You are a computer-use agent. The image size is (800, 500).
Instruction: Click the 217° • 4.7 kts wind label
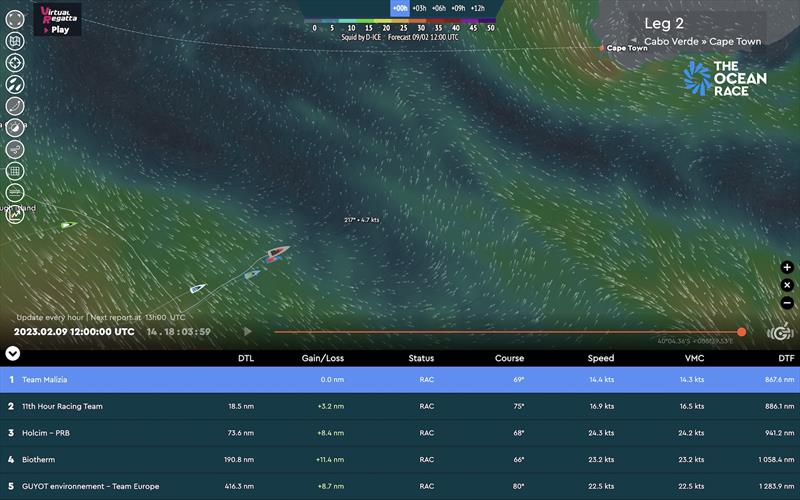[x=362, y=220]
